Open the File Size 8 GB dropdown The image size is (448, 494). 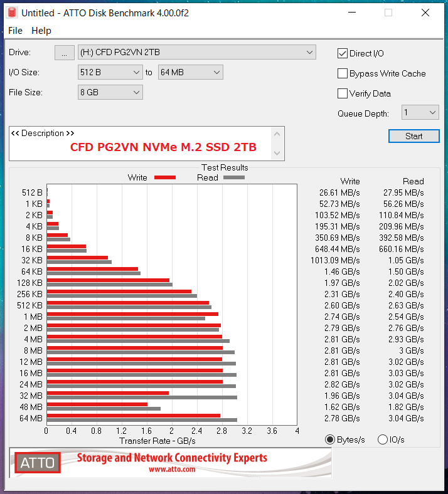[x=110, y=92]
